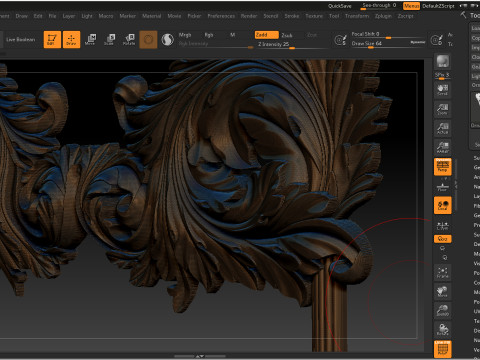The height and width of the screenshot is (360, 480).
Task: Select the AAHalf icon
Action: (443, 147)
